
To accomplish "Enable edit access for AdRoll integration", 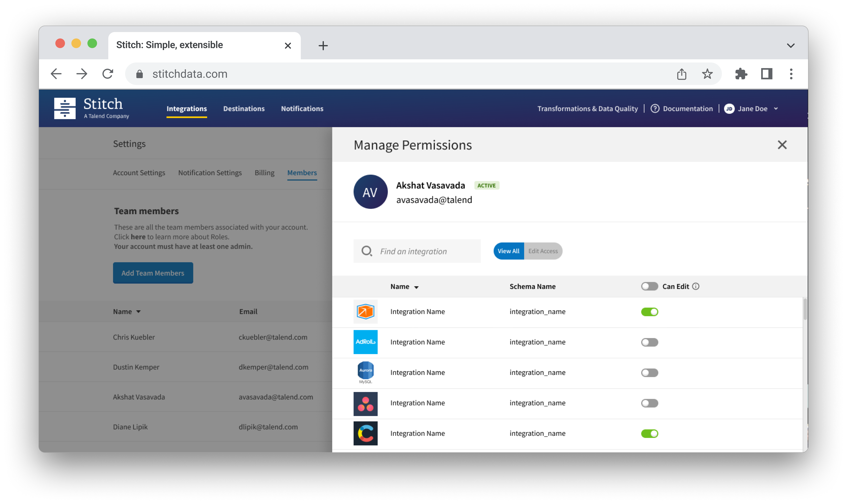I will (x=649, y=342).
